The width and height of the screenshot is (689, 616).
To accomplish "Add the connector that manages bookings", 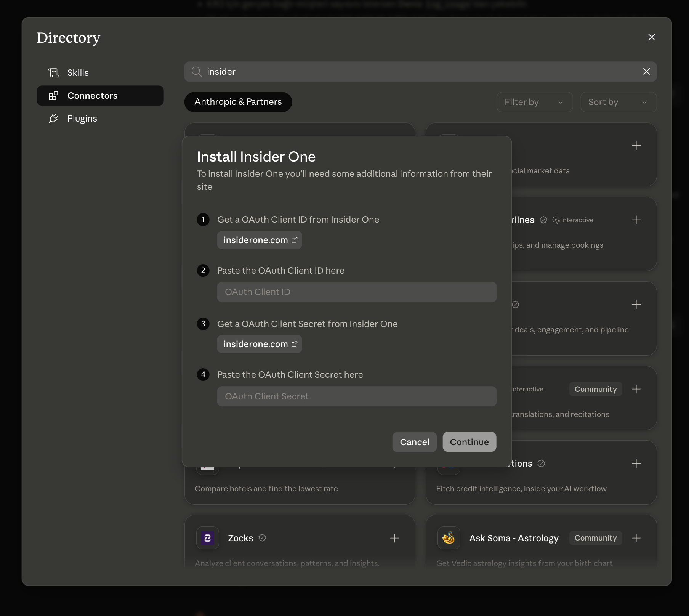I will 636,220.
